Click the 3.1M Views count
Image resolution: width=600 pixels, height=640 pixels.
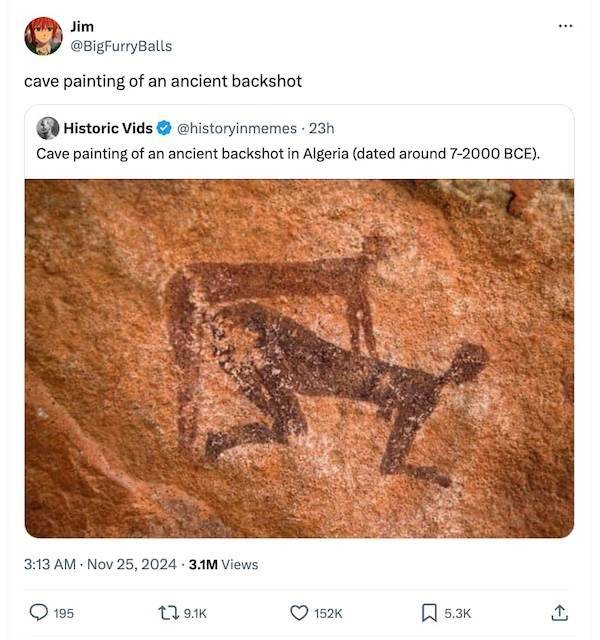tap(223, 564)
